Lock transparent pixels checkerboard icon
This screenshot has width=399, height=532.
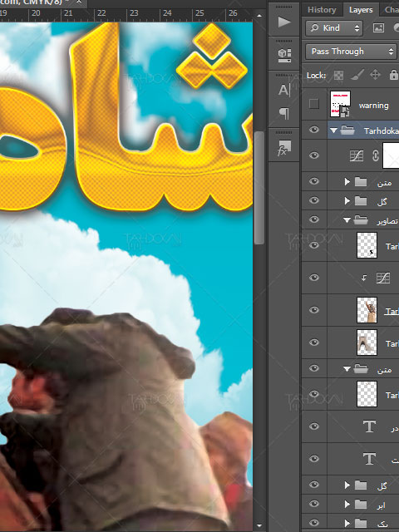click(338, 75)
